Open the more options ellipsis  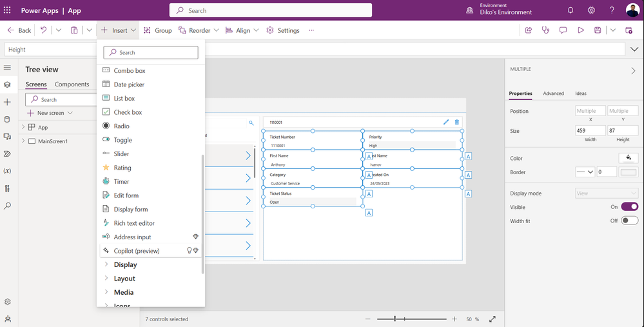311,30
